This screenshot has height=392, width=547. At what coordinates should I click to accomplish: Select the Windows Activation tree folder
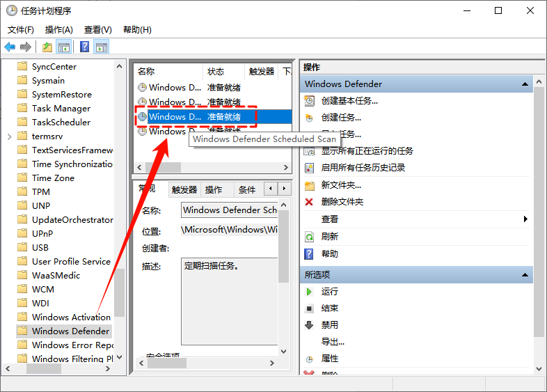71,317
